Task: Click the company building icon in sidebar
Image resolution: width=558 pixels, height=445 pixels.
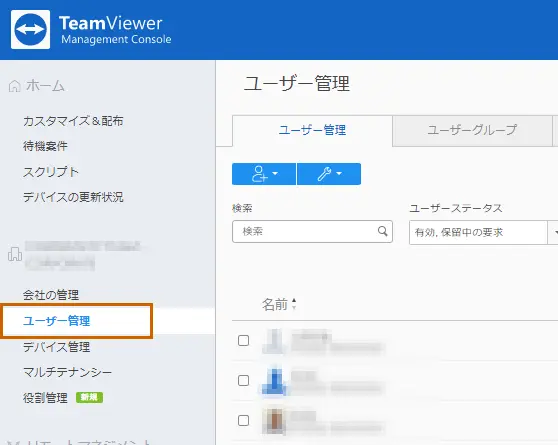Action: point(15,255)
